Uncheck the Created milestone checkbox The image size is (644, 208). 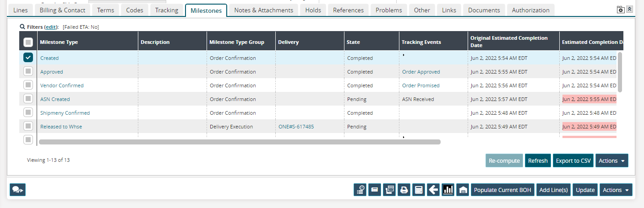tap(28, 58)
